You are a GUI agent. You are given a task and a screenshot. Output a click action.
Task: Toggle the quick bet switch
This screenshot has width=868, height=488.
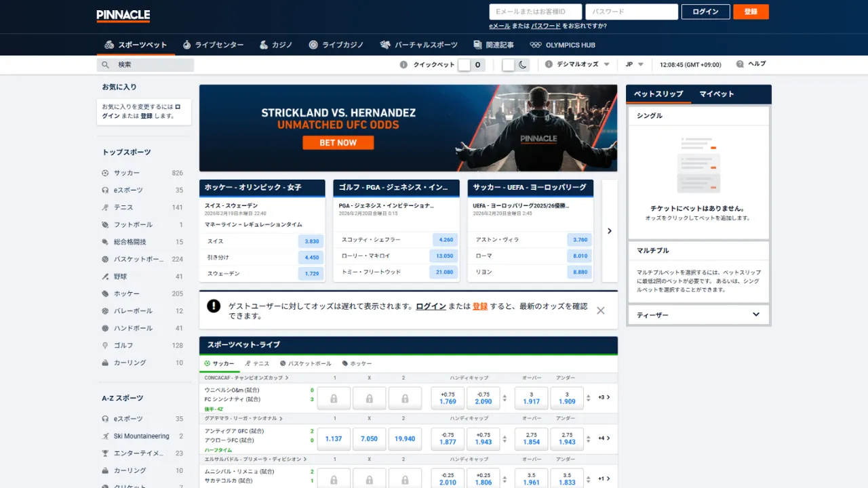coord(471,65)
